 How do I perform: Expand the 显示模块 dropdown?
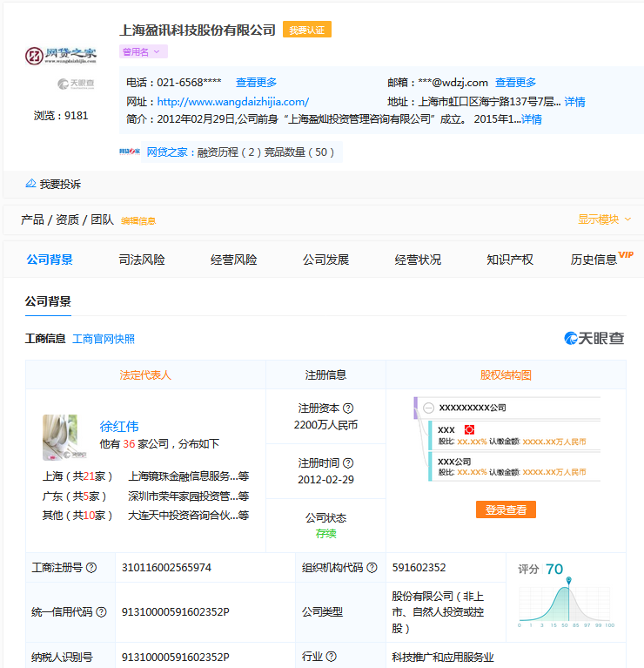(604, 219)
